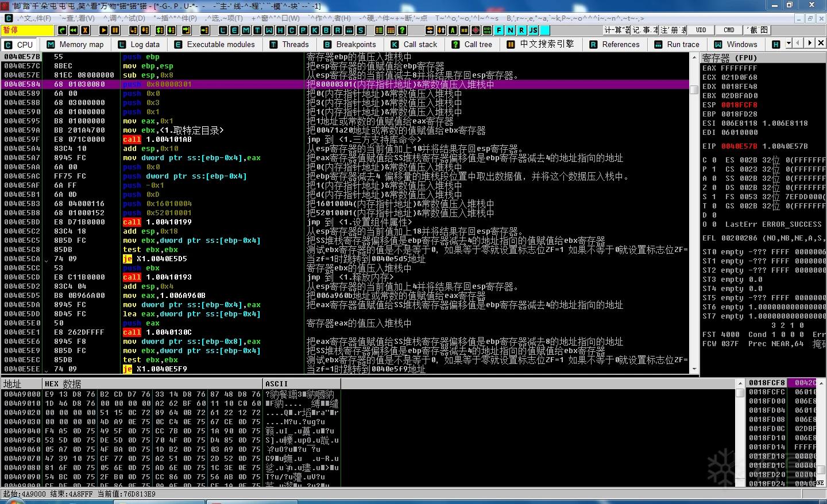Image resolution: width=827 pixels, height=504 pixels.
Task: Open Breakpoints via B toolbar icon
Action: [326, 30]
